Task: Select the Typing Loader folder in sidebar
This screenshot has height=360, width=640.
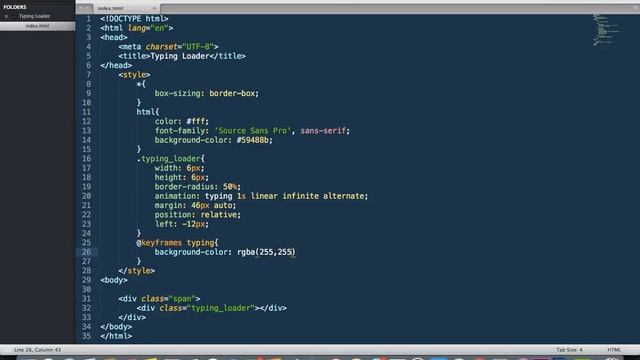Action: (34, 16)
